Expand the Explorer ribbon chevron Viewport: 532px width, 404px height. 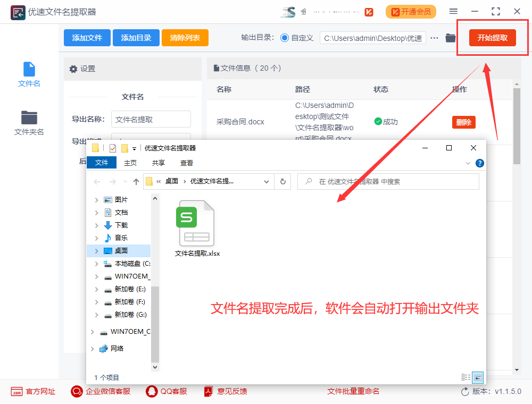468,163
